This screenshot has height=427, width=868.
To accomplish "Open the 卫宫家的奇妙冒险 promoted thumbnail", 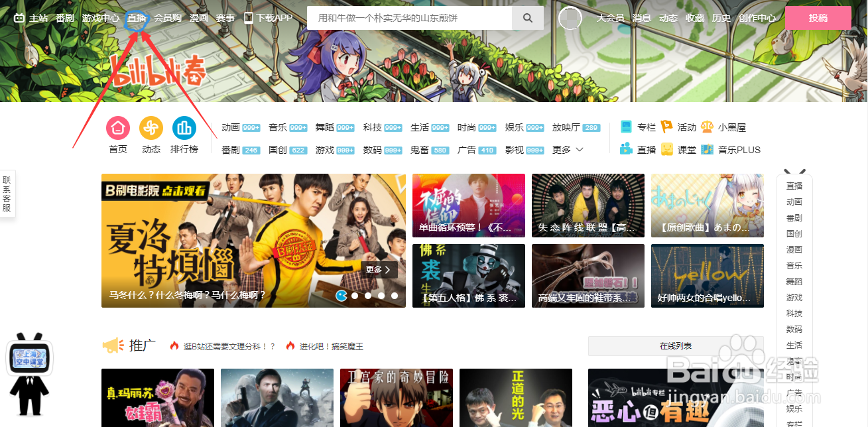I will [397, 398].
